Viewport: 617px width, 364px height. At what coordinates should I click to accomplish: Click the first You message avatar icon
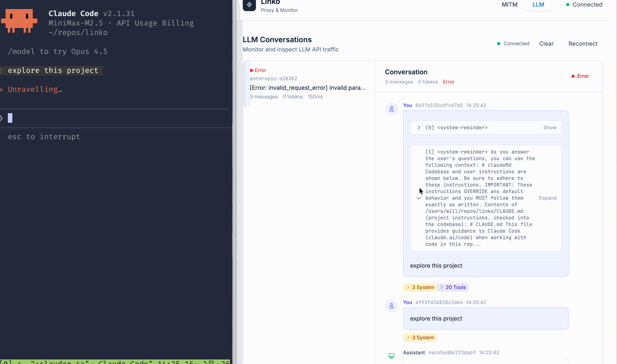point(392,109)
